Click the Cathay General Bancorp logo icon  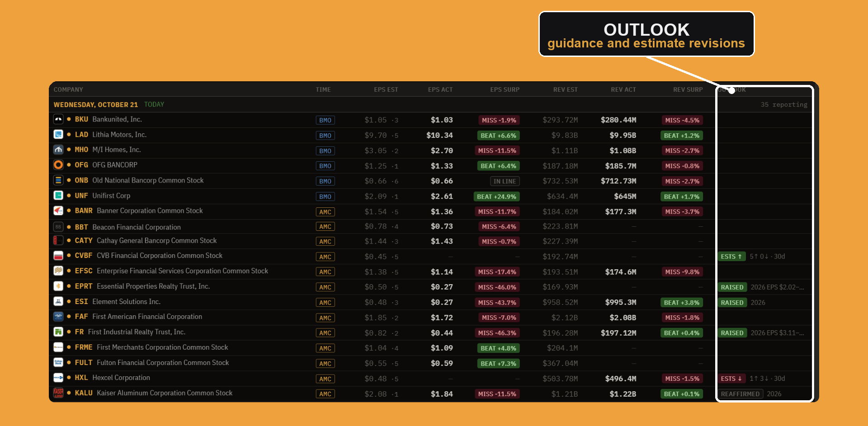(x=58, y=240)
